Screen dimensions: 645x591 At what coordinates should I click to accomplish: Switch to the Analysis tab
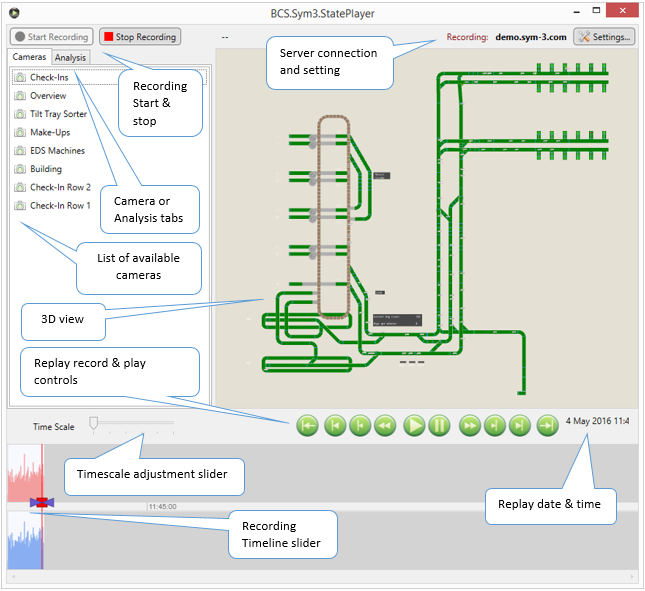(70, 58)
